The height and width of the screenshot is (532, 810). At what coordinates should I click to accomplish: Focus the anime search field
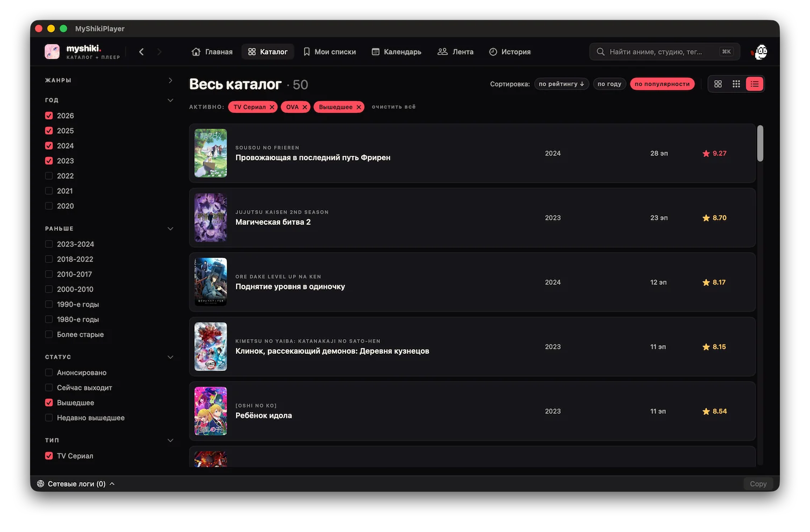(x=665, y=52)
